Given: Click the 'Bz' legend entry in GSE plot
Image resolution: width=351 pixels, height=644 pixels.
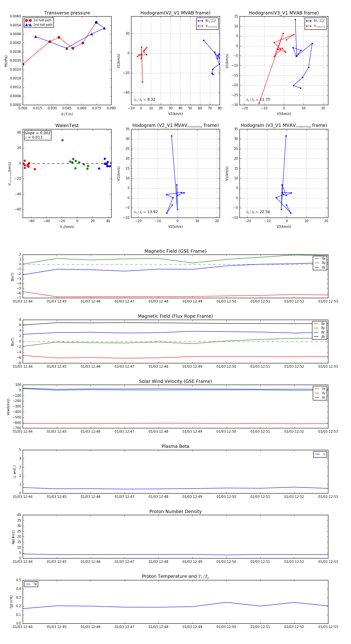Looking at the screenshot, I should (x=320, y=267).
